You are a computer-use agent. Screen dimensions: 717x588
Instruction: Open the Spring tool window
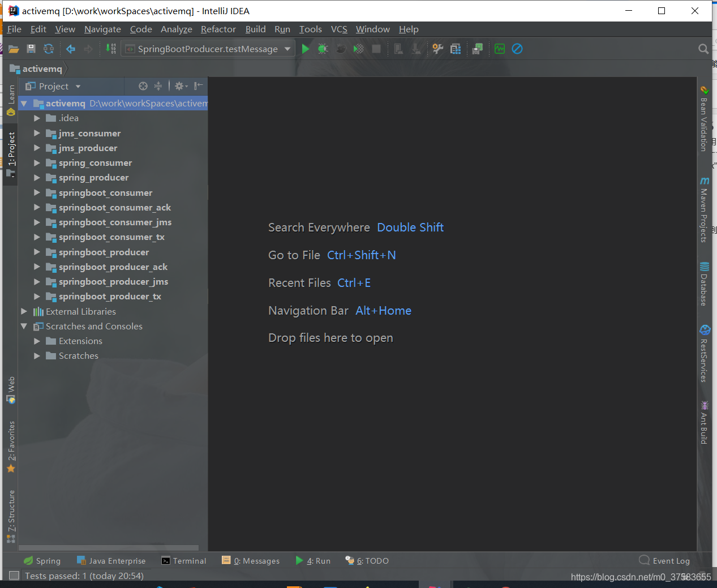42,561
